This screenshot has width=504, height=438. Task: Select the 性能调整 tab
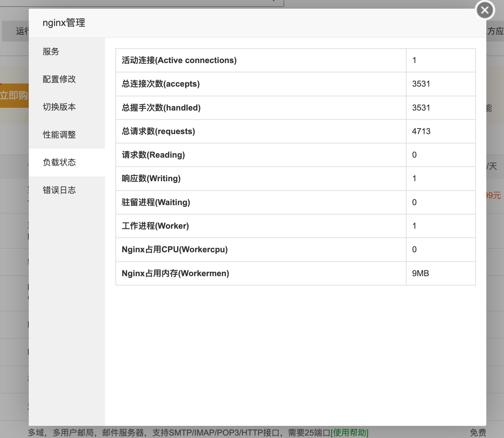(x=67, y=135)
